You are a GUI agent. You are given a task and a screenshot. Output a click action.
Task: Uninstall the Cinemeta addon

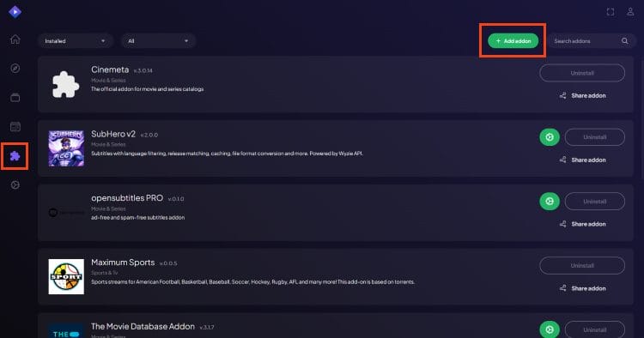click(x=582, y=73)
